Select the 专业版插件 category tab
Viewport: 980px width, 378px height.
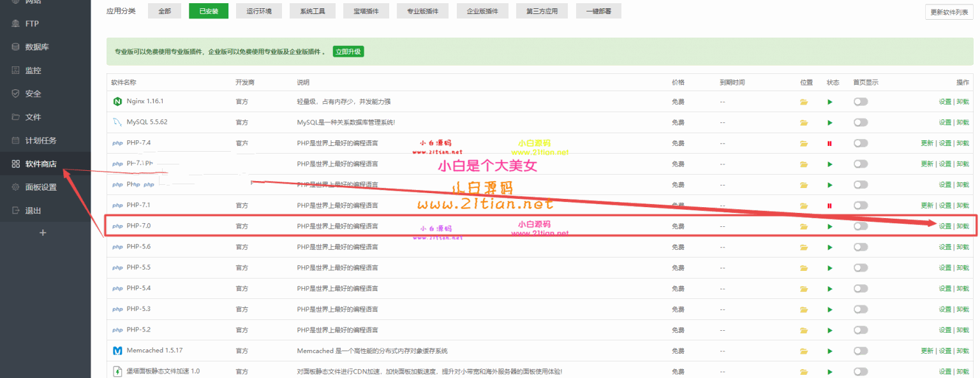coord(422,11)
